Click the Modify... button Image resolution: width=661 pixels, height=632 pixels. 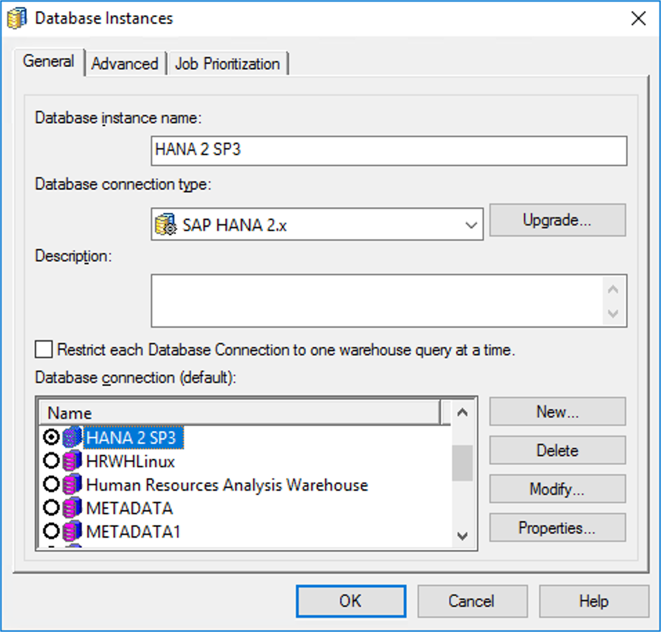pyautogui.click(x=557, y=489)
